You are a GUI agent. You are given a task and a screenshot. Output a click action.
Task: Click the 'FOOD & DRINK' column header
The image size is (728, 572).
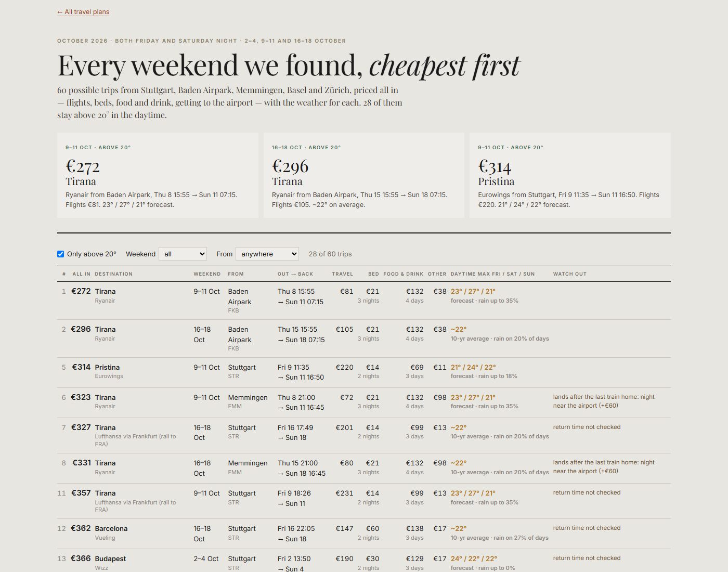[404, 274]
